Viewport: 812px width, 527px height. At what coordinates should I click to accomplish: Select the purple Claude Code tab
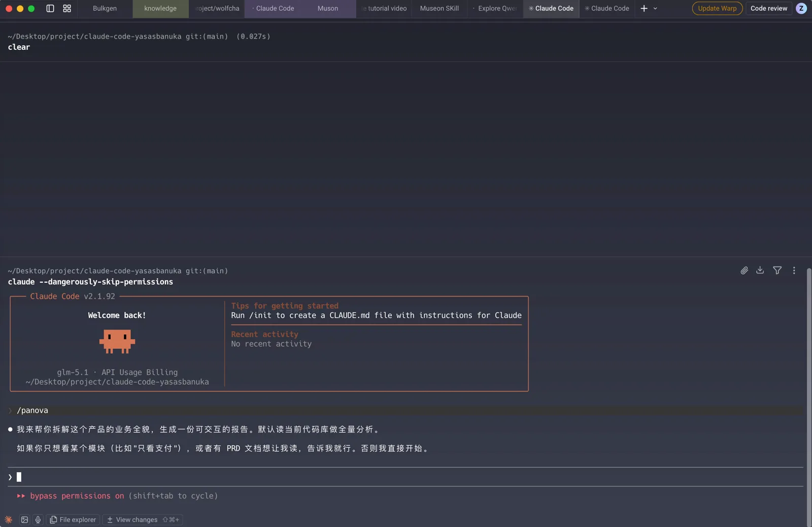[273, 8]
